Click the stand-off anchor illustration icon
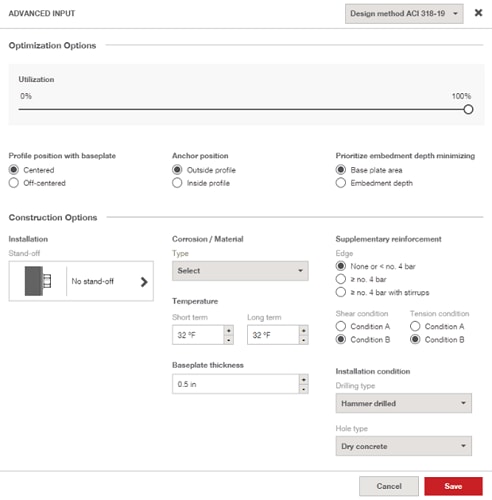 (38, 281)
